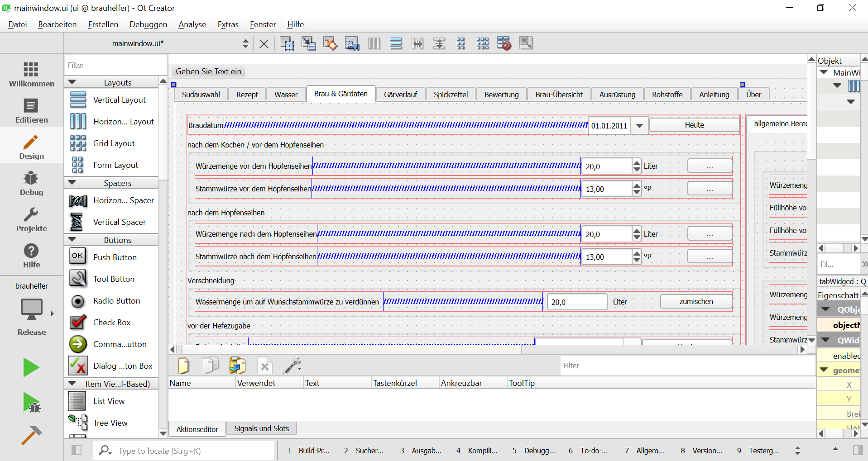Click the Edit Tab Order toolbar icon
Viewport: 868px width, 461px height.
click(352, 43)
